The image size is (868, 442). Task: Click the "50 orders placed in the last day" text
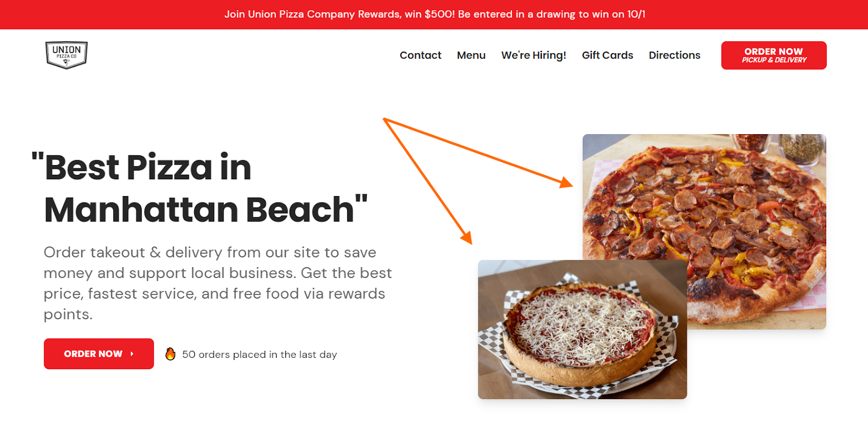(259, 355)
